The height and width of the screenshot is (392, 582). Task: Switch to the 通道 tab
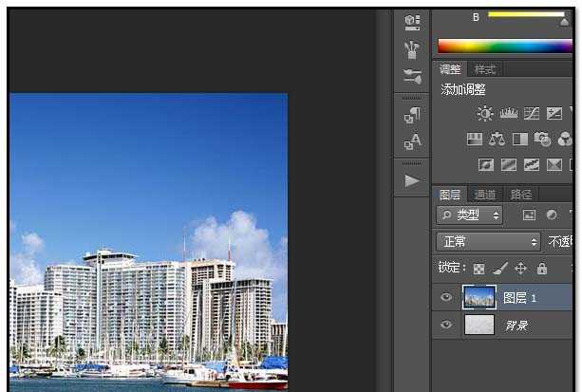point(484,195)
